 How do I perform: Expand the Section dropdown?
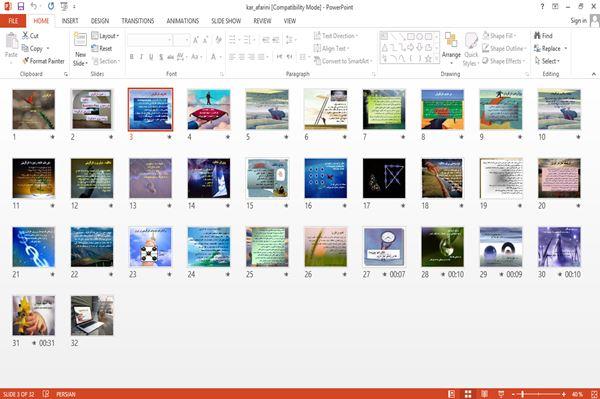pos(106,61)
